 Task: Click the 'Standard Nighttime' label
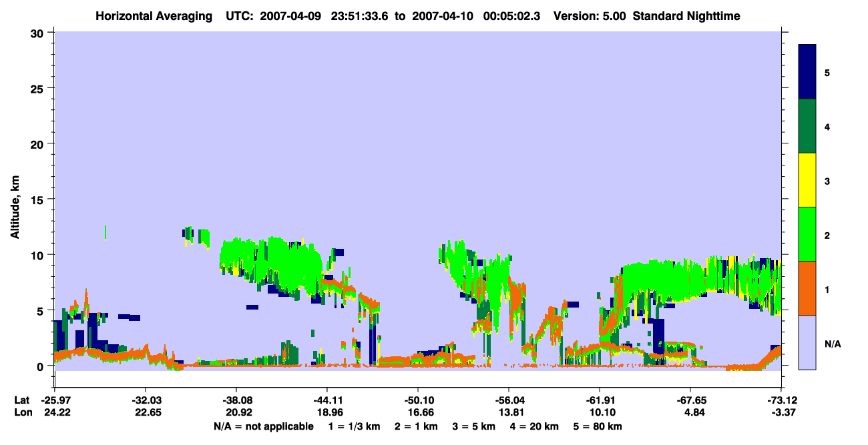coord(686,15)
